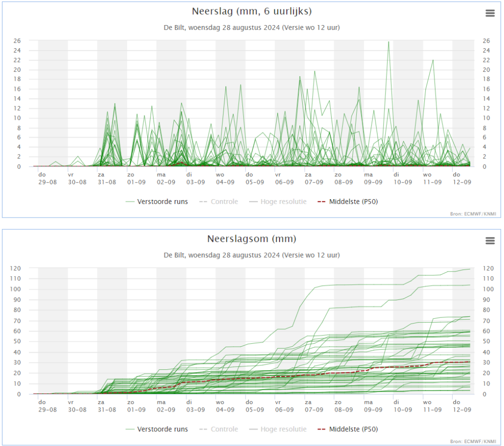Select za 31-08 axis label in Neerslag chart
The height and width of the screenshot is (446, 504).
point(107,178)
